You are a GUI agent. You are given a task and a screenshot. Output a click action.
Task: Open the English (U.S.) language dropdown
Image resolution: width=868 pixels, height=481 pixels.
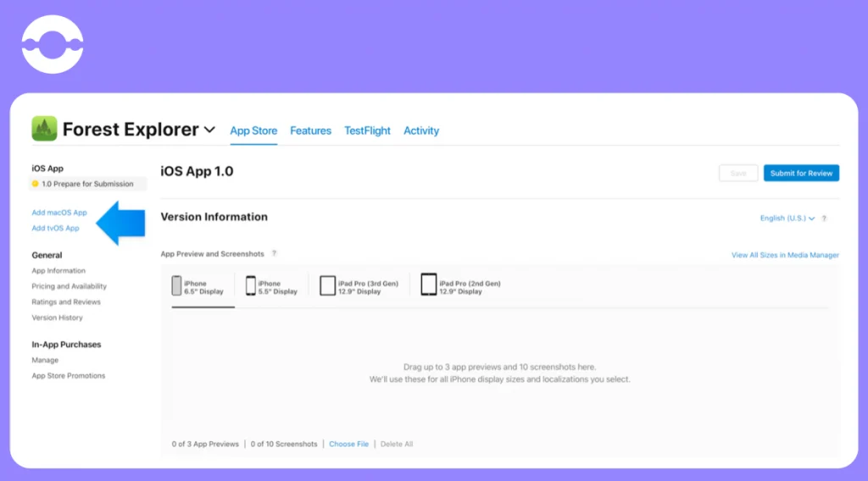pos(787,218)
